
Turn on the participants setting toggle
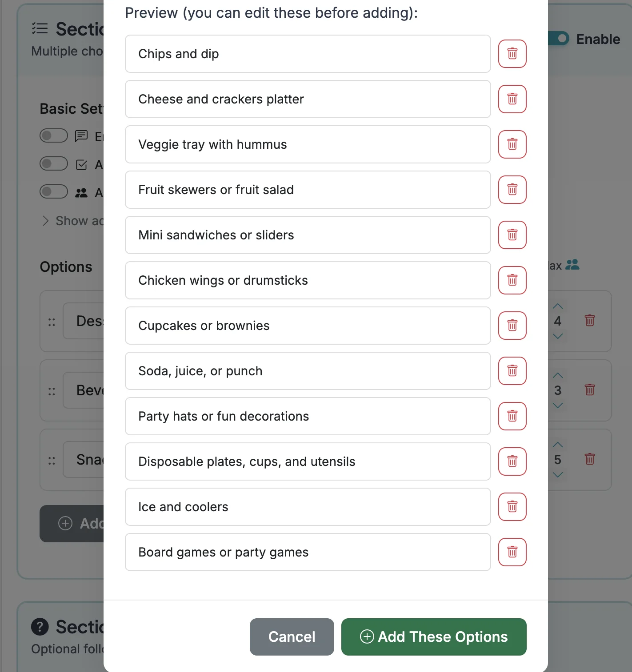(53, 191)
